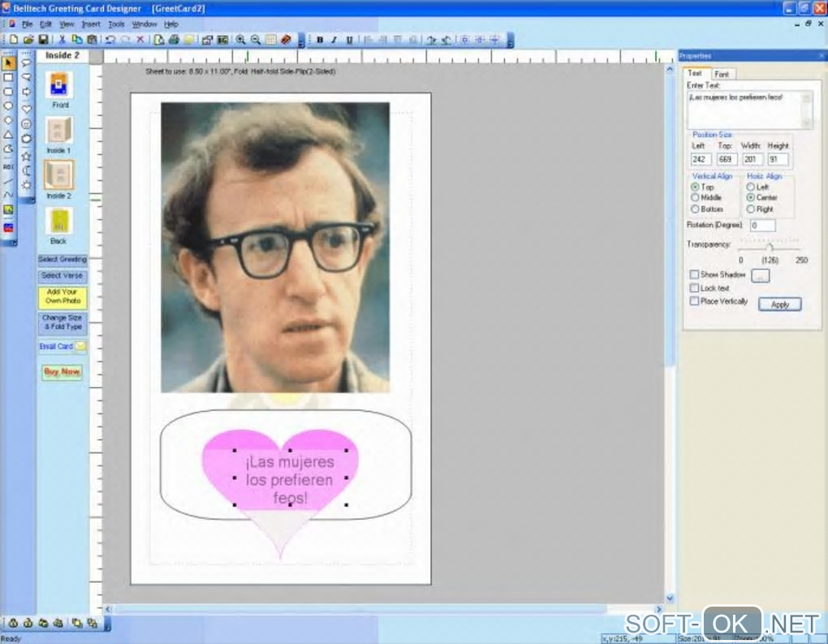This screenshot has height=644, width=828.
Task: Enable the Show Shadow checkbox
Action: pyautogui.click(x=694, y=274)
